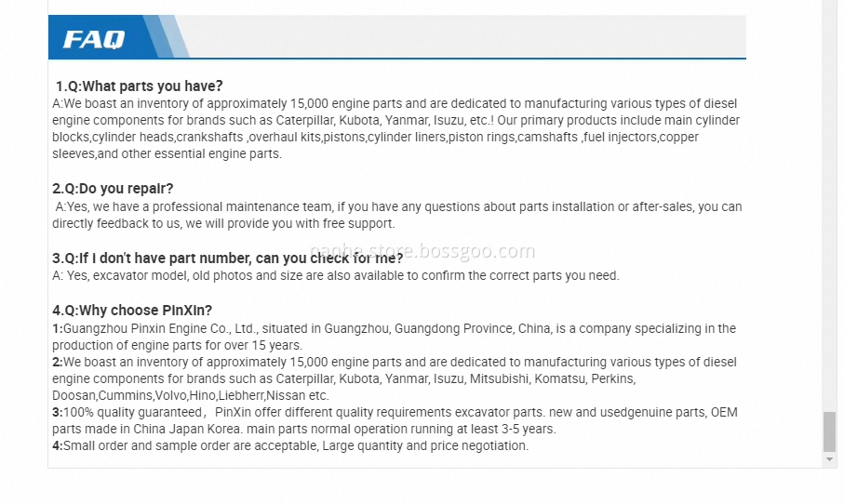This screenshot has width=844, height=504.
Task: Select the "What parts you have?" question heading
Action: [x=140, y=86]
